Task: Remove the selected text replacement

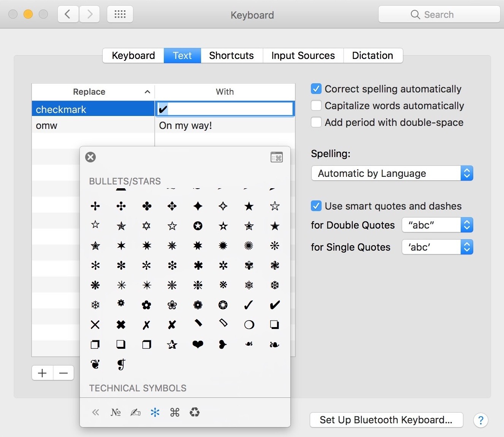Action: coord(63,373)
